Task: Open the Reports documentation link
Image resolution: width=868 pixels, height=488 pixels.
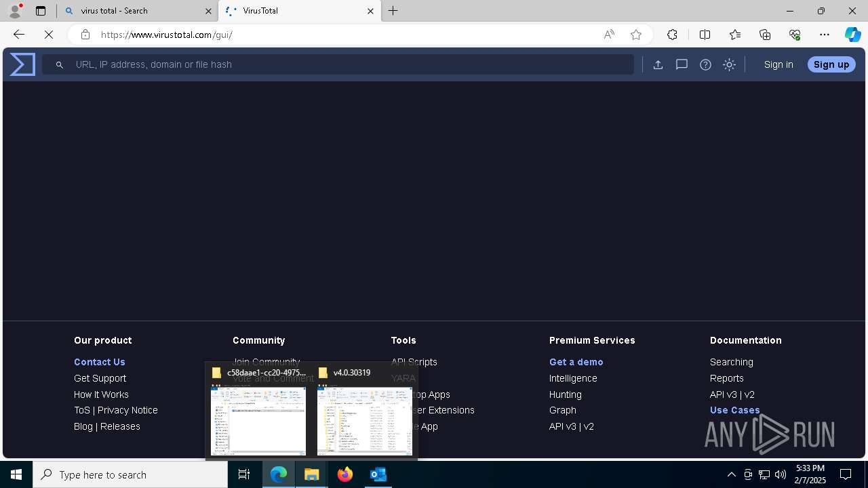Action: pos(727,378)
